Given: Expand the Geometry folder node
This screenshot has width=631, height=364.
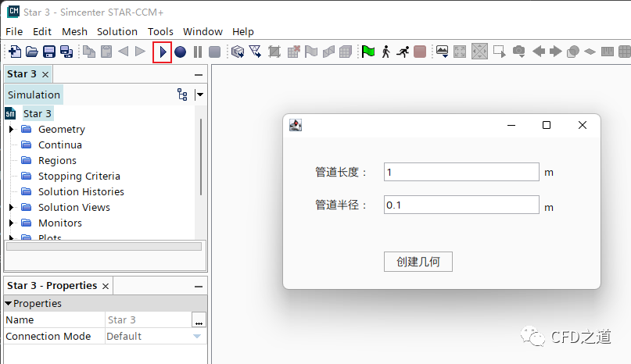Looking at the screenshot, I should (x=11, y=129).
